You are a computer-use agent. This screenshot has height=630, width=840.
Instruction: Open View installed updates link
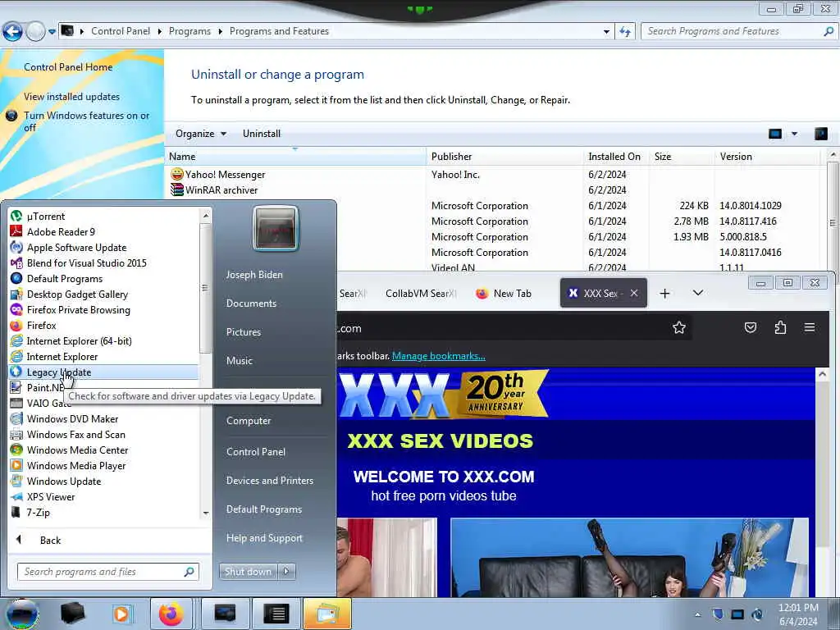point(72,97)
